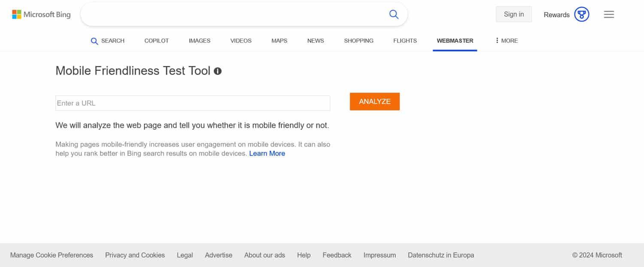Switch to the News tab

(x=316, y=41)
